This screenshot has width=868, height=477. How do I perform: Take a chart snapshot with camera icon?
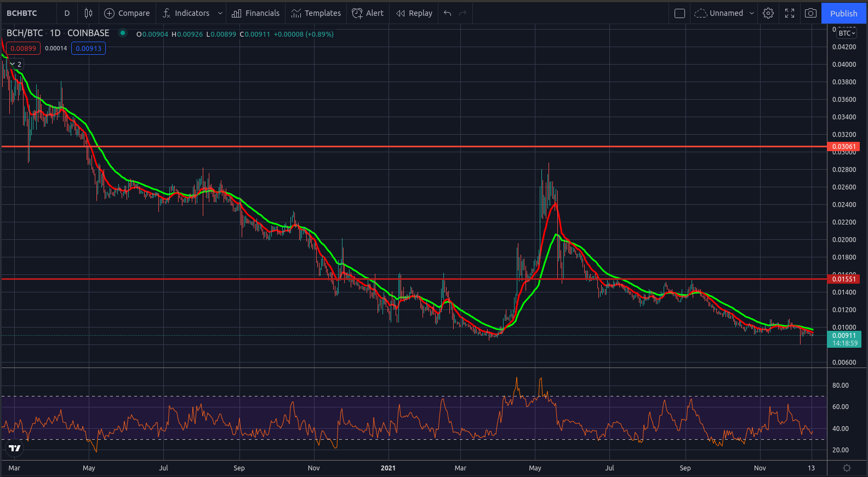point(810,13)
